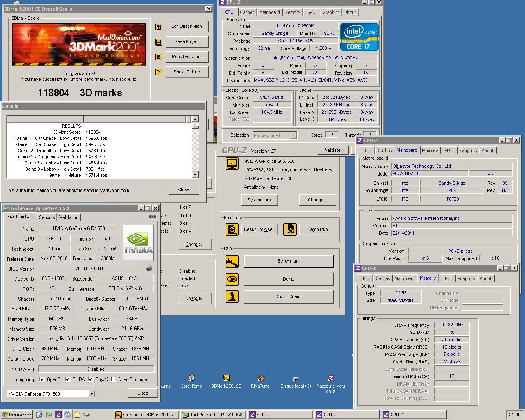Click the Edit Description button
The height and width of the screenshot is (420, 525).
coord(187,27)
